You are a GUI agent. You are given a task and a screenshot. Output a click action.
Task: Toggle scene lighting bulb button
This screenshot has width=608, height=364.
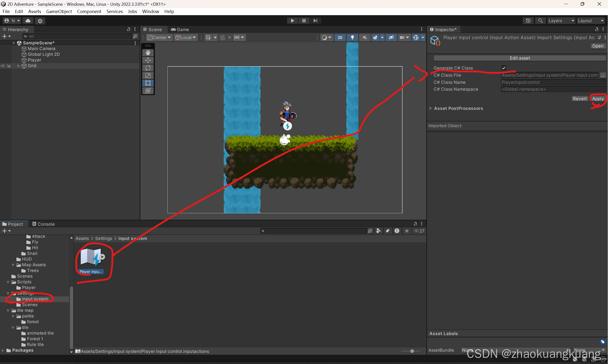[x=352, y=37]
